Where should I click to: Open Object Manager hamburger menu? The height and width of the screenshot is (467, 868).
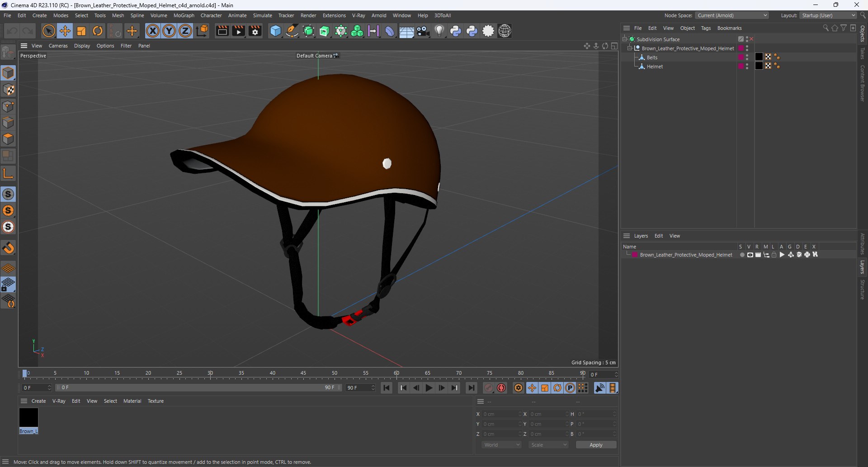627,28
